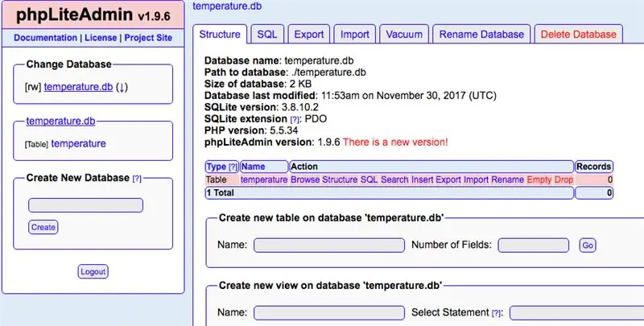Select the Vacuum tab
Screen dimensions: 644x326
404,35
